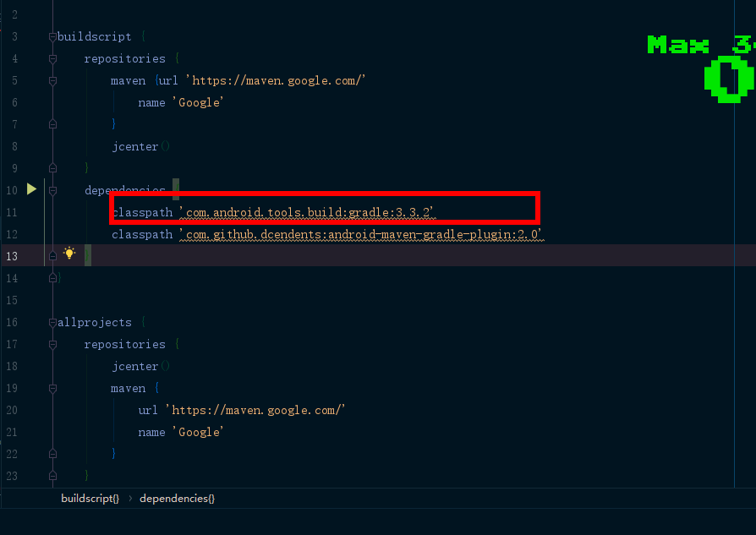Screen dimensions: 756x535
Task: Click the green run arrow on line 10
Action: (31, 189)
